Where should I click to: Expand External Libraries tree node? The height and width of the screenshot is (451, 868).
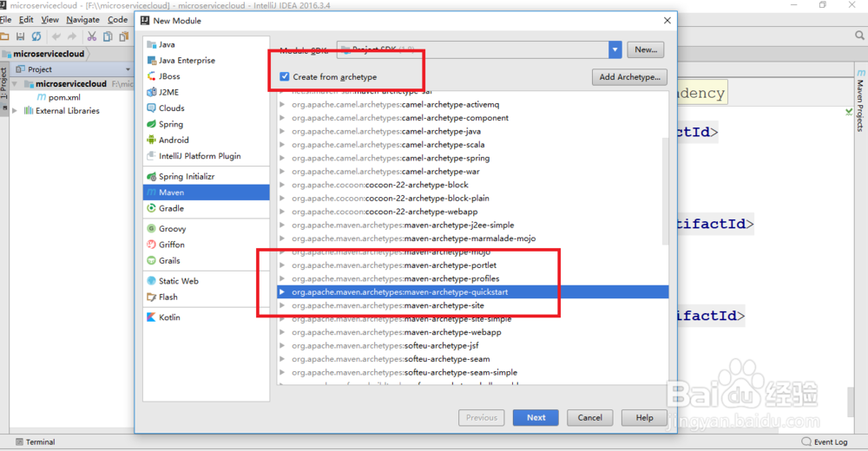[x=15, y=111]
